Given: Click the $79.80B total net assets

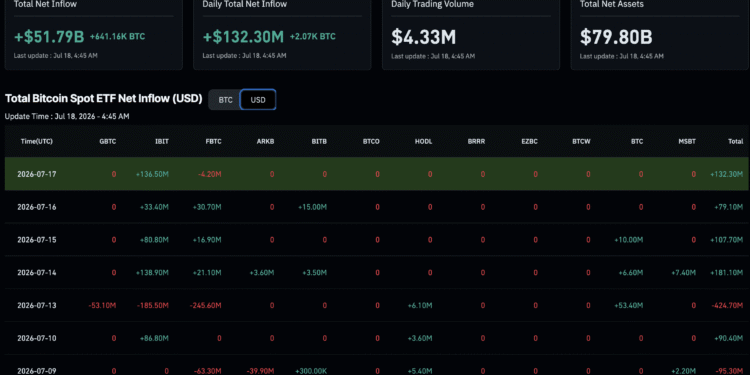Looking at the screenshot, I should click(x=616, y=37).
